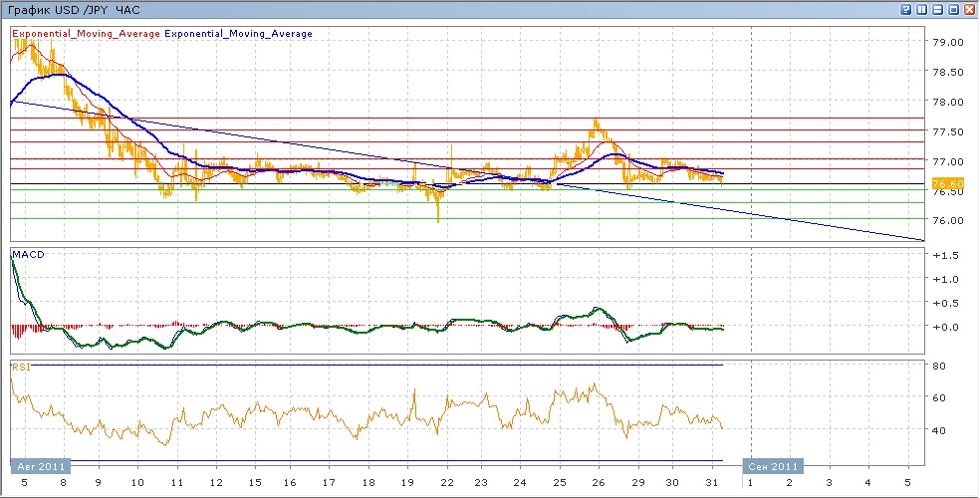Select date 31 on the time axis

click(x=711, y=483)
